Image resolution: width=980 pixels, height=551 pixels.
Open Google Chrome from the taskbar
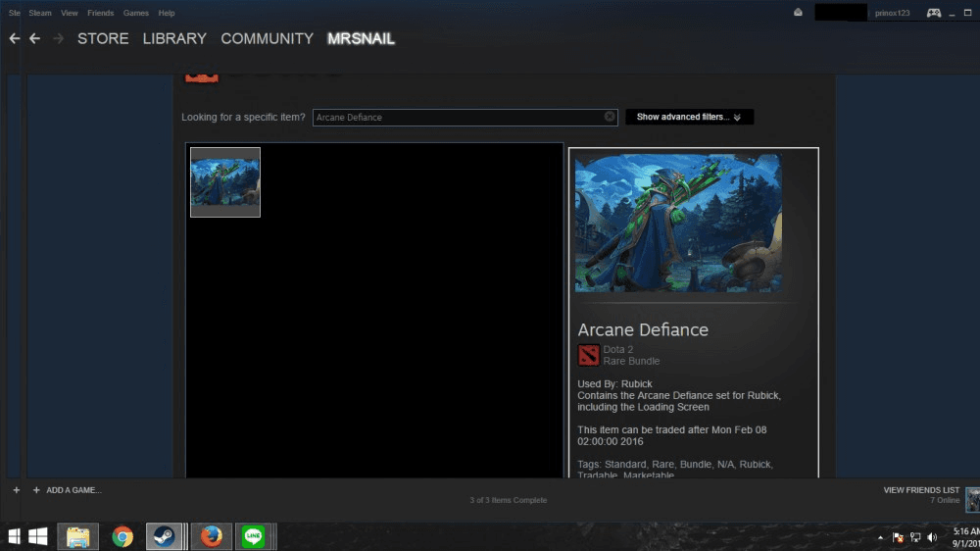122,536
